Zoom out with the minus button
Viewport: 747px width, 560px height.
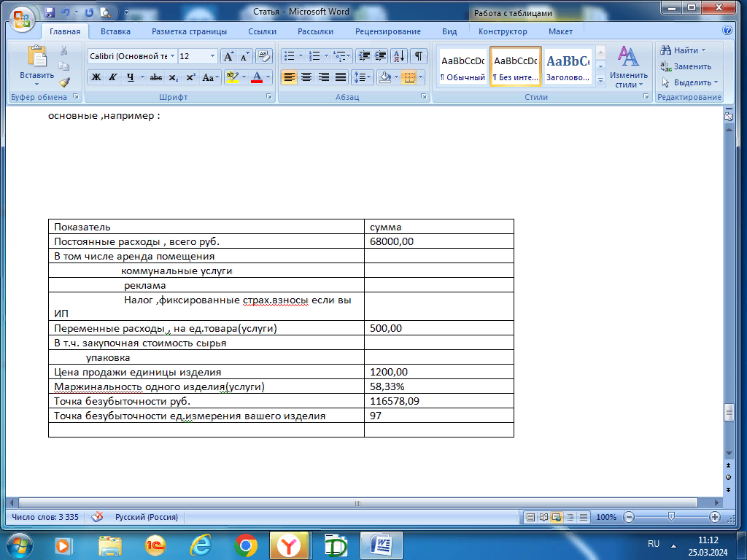(x=629, y=517)
